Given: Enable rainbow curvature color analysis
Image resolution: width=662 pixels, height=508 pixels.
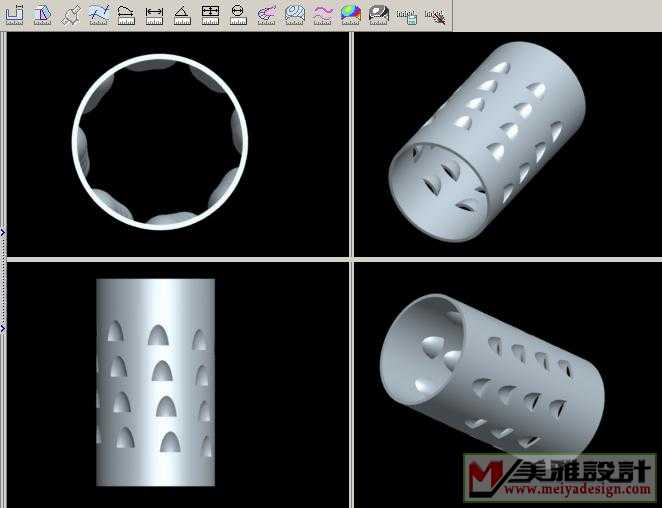Looking at the screenshot, I should [x=350, y=15].
